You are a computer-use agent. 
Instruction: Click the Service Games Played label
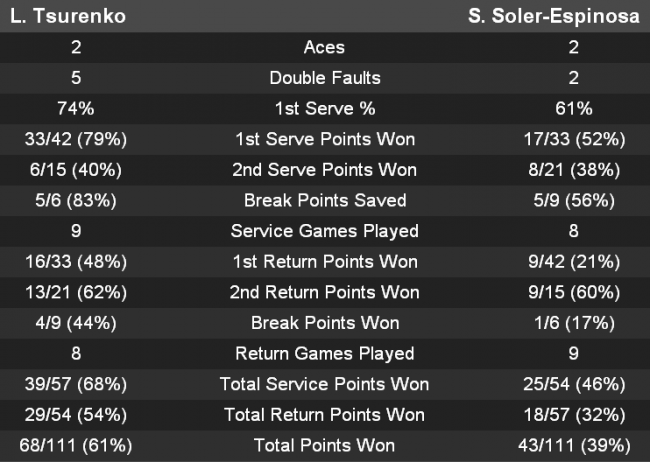[324, 231]
